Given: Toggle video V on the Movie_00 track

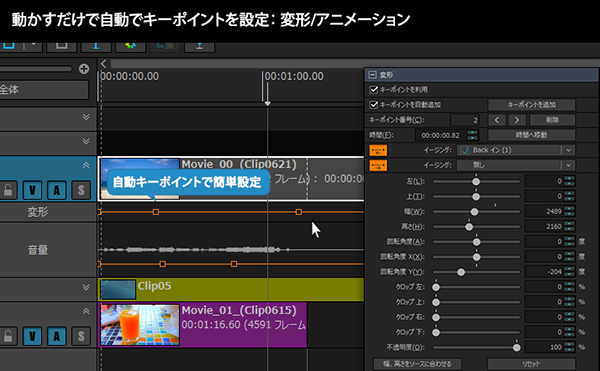Looking at the screenshot, I should [x=33, y=190].
